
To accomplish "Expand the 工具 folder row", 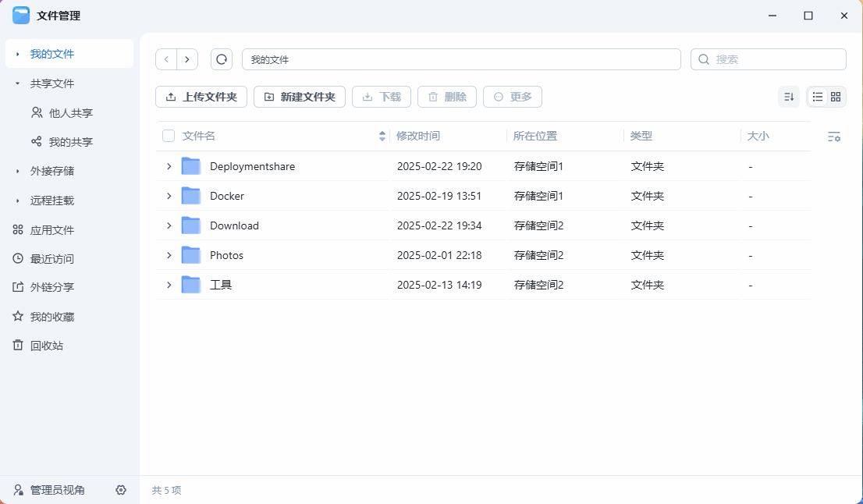I will point(169,285).
